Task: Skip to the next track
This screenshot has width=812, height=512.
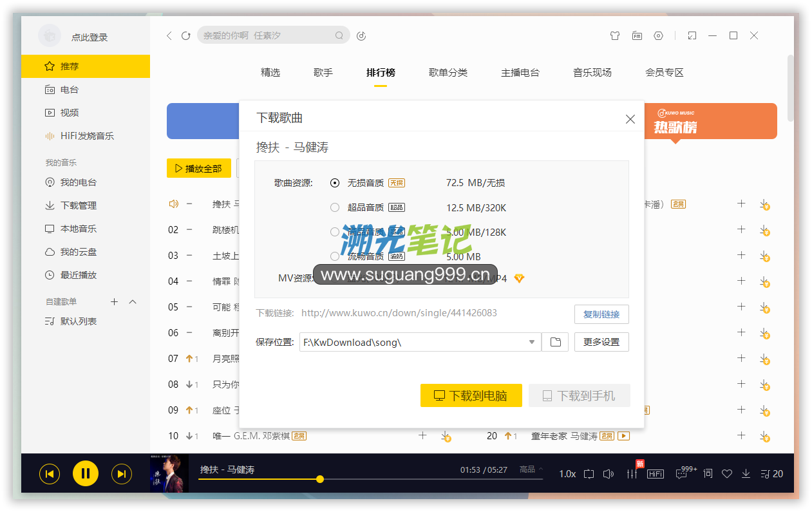Action: 122,474
